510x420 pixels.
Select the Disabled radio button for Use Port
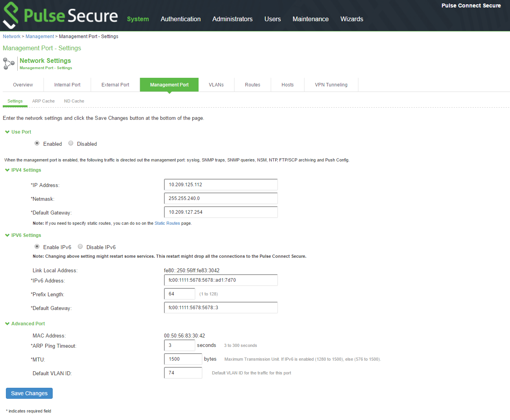(71, 143)
